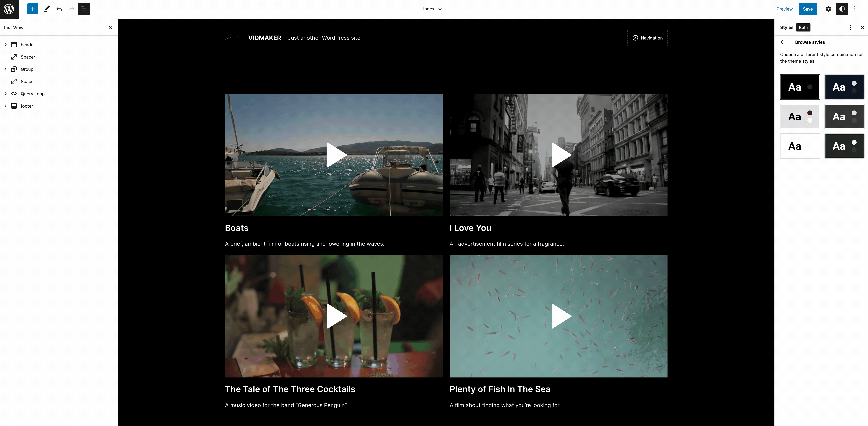Viewport: 868px width, 426px height.
Task: Open the top bar Options three-dot menu
Action: [854, 9]
